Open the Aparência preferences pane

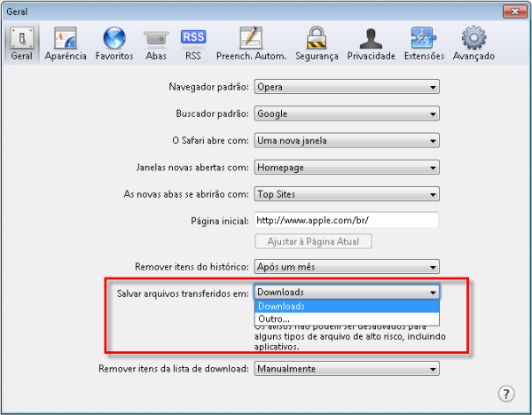pos(66,43)
